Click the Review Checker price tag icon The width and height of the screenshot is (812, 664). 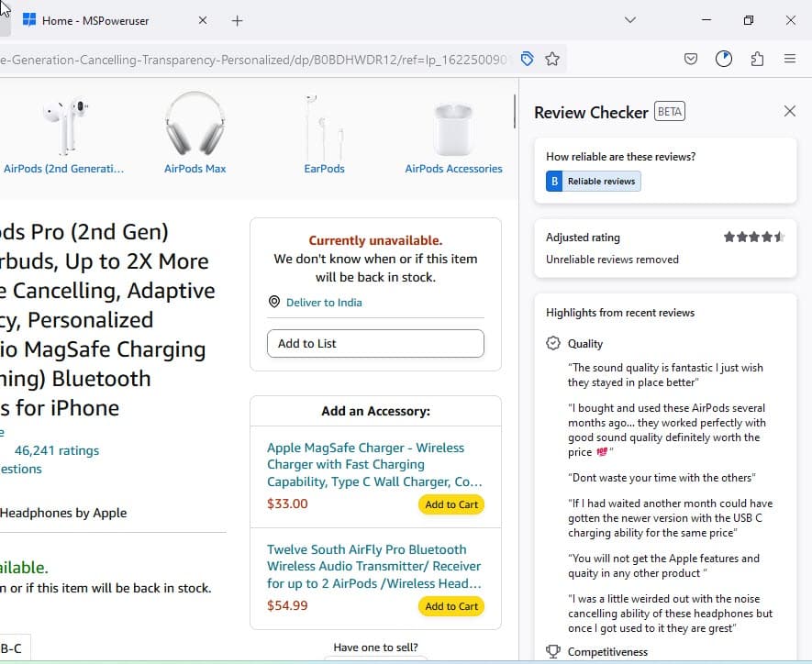tap(527, 59)
